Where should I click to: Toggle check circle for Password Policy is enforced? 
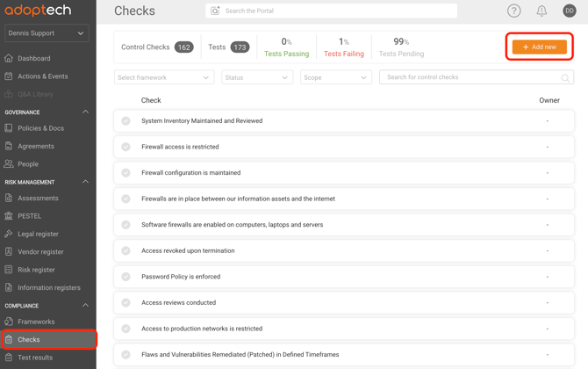point(126,277)
